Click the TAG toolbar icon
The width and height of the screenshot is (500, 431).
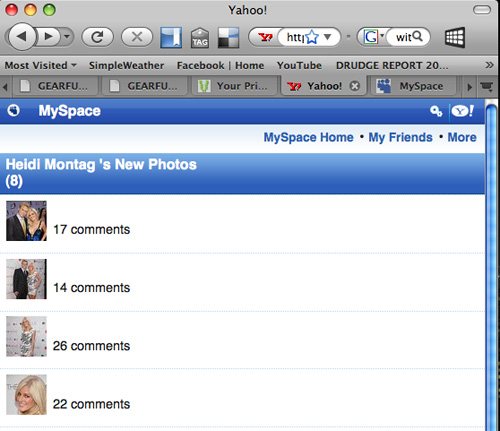(x=200, y=38)
